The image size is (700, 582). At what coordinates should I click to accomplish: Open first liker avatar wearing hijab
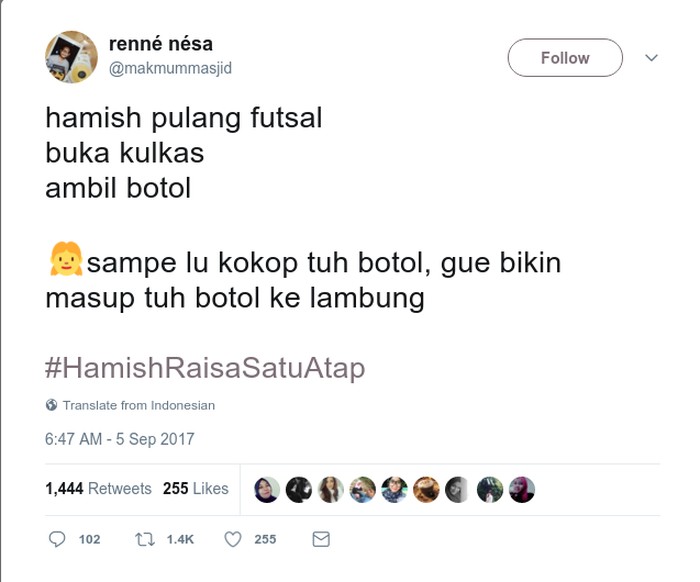point(267,490)
